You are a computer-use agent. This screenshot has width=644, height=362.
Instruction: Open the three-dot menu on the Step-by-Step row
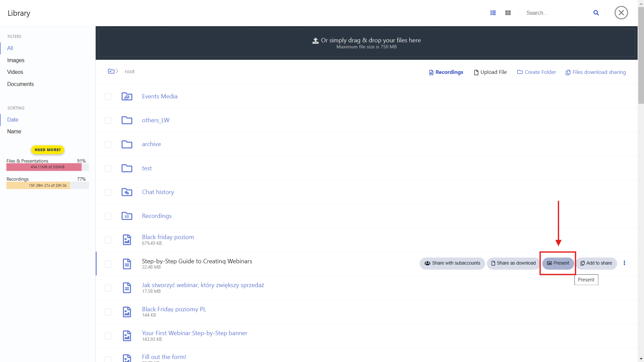(x=624, y=263)
